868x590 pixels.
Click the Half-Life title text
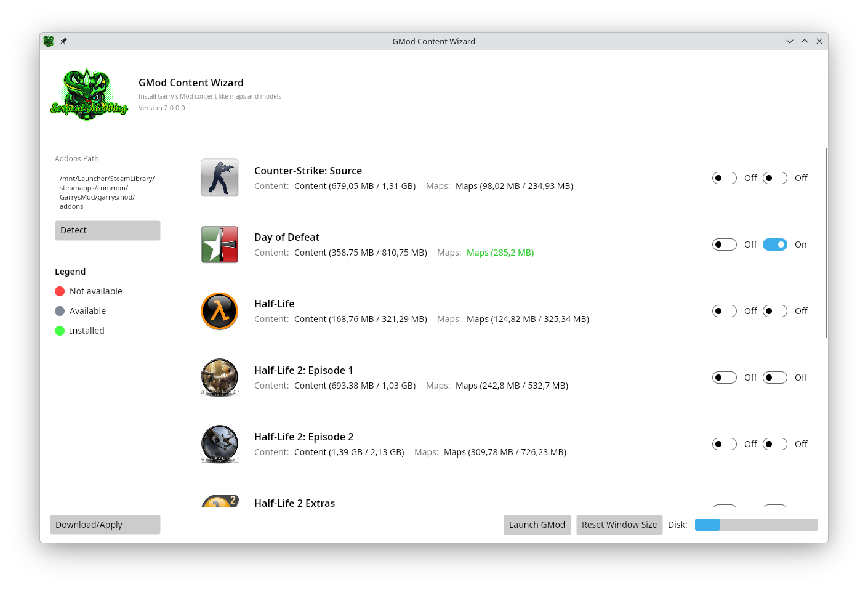pyautogui.click(x=275, y=304)
